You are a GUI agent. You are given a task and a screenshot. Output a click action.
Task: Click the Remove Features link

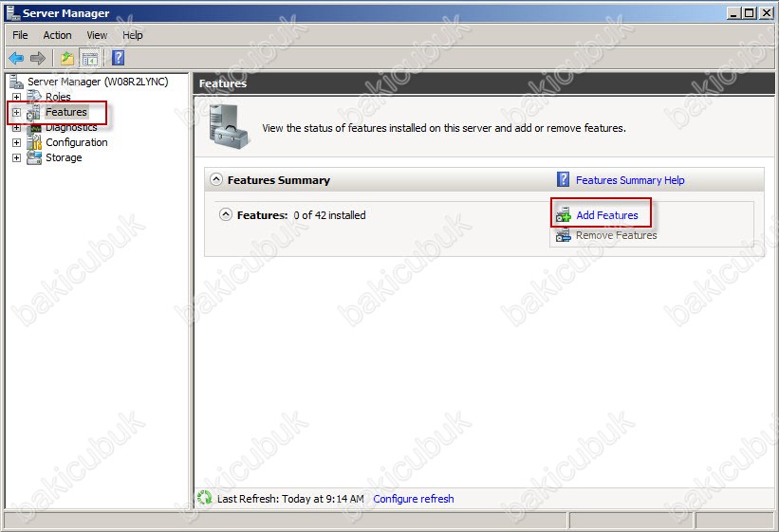617,235
